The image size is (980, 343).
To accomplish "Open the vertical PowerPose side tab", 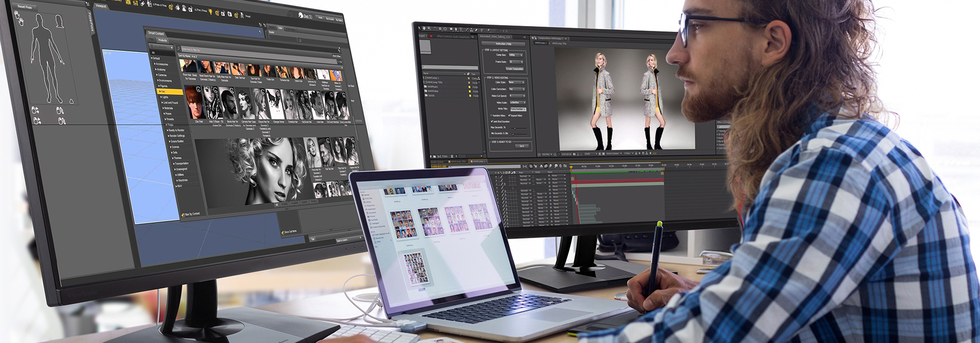I will click(90, 23).
